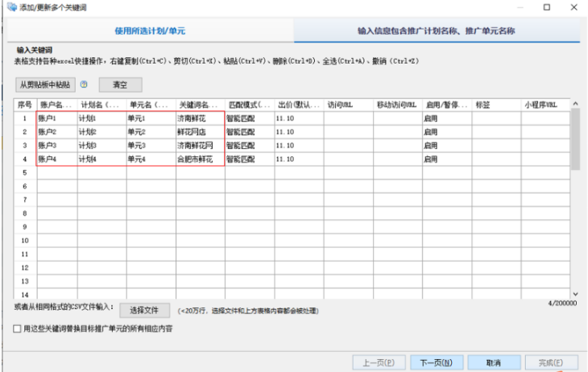Select cell 账户3
Viewport: 588px width, 372px height.
[57, 146]
